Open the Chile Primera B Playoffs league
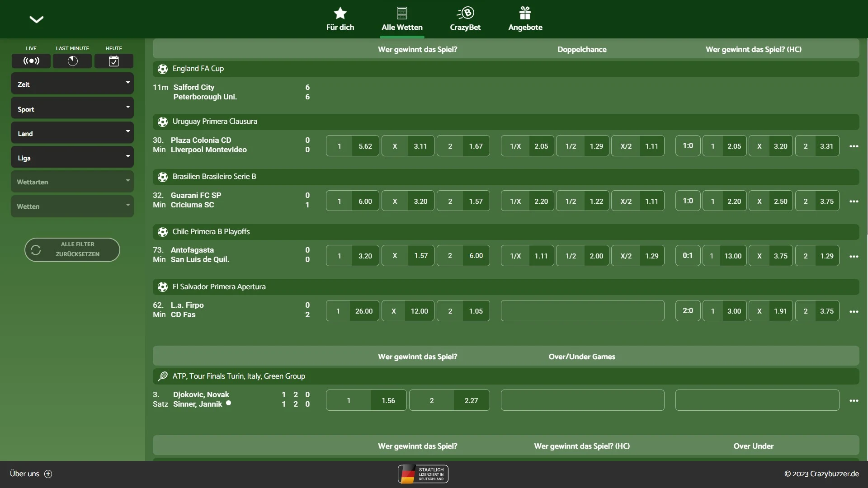The image size is (868, 488). click(506, 232)
